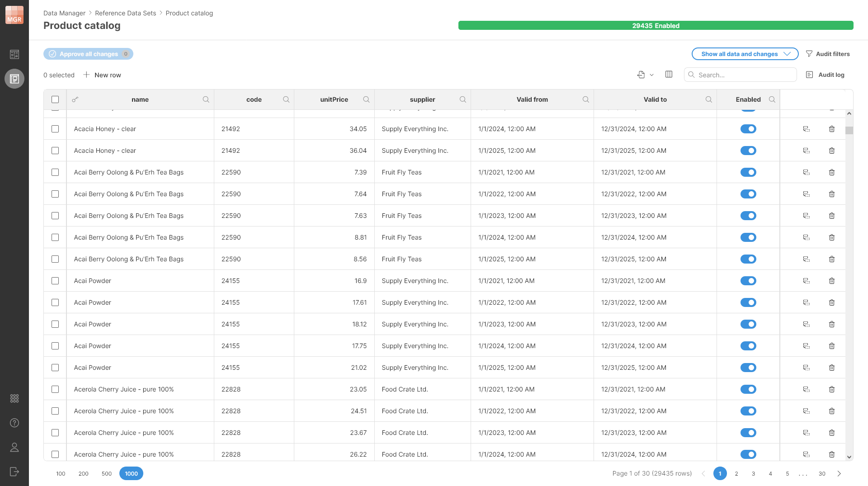Disable the toggle for Acacia Honey priced 34.05
The height and width of the screenshot is (486, 868).
coord(749,129)
